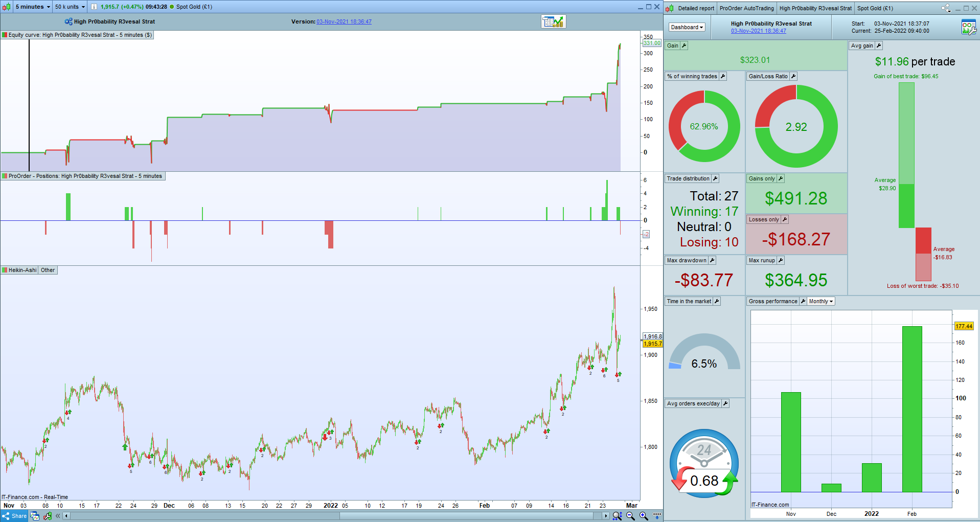
Task: Click the double-left collapse arrows
Action: tap(58, 516)
